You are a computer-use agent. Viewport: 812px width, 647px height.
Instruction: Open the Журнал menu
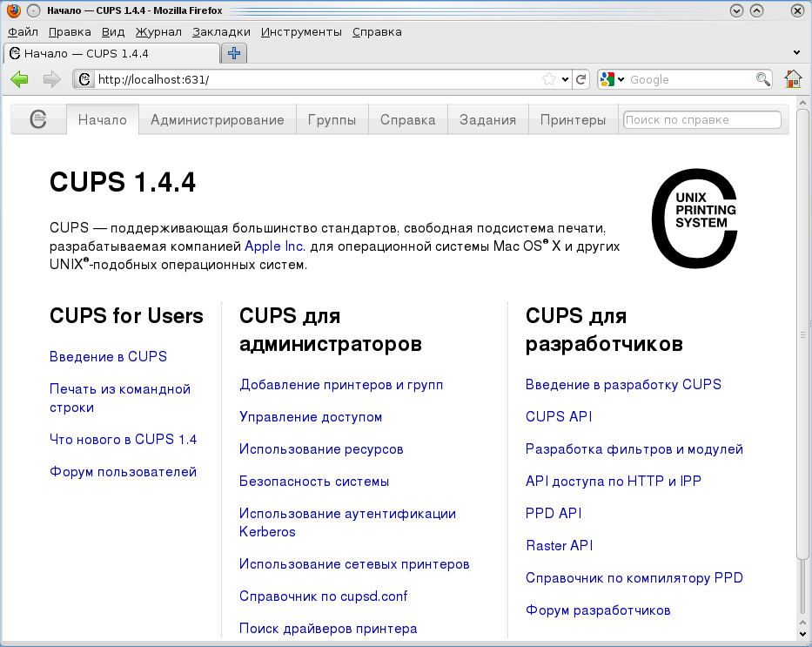[x=158, y=32]
